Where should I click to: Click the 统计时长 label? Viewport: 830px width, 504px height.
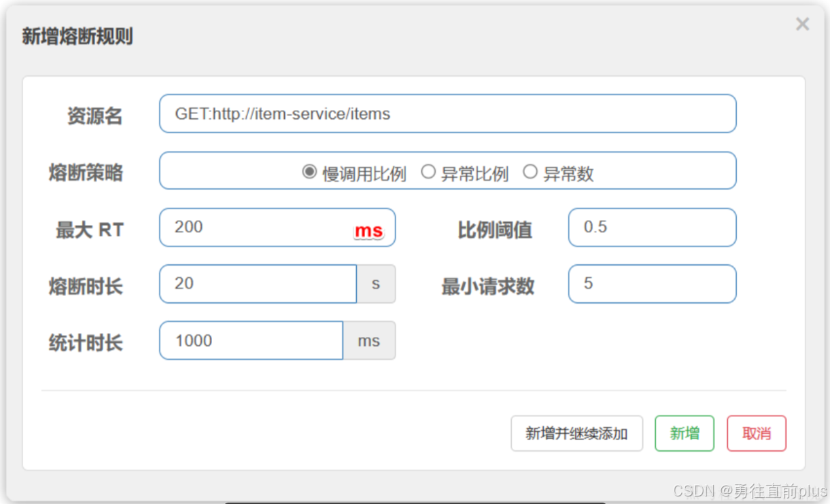pyautogui.click(x=86, y=343)
